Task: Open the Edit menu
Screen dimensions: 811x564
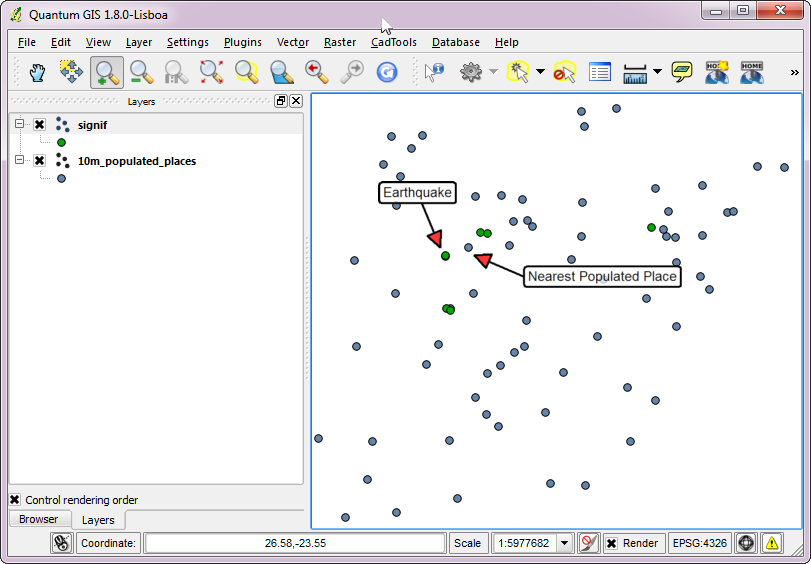Action: (x=61, y=42)
